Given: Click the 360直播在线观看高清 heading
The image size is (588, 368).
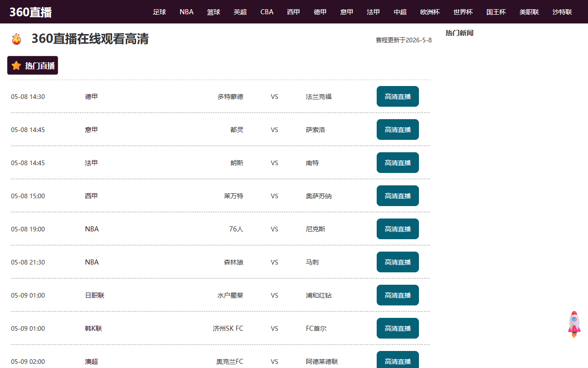Looking at the screenshot, I should 90,39.
